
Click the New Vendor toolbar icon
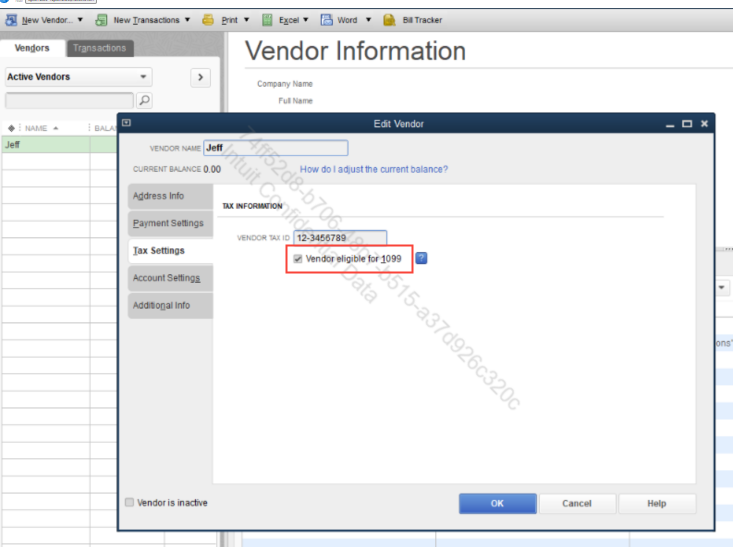pos(11,20)
